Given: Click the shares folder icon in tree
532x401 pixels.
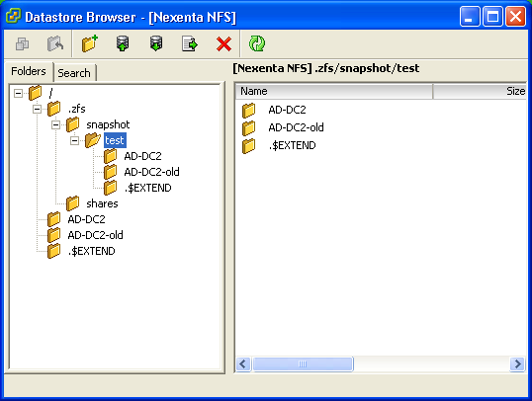Looking at the screenshot, I should [72, 203].
